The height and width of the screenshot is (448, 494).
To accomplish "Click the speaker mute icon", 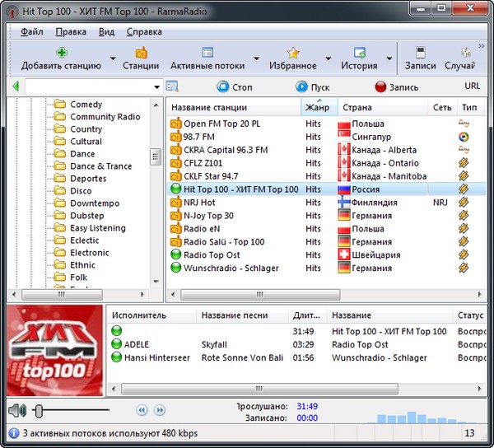I will click(16, 409).
